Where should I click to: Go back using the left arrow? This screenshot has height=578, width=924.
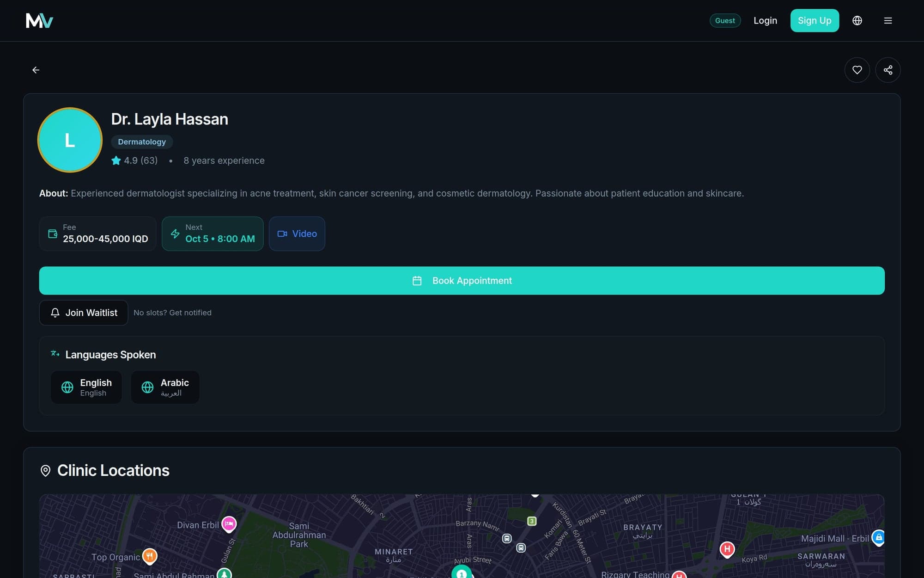click(x=36, y=70)
